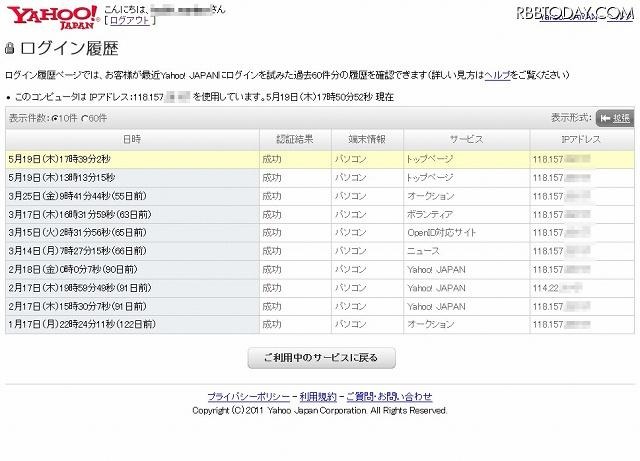The image size is (640, 461).
Task: Select the 5月19日(木)17時39分2秒 row
Action: [x=320, y=159]
